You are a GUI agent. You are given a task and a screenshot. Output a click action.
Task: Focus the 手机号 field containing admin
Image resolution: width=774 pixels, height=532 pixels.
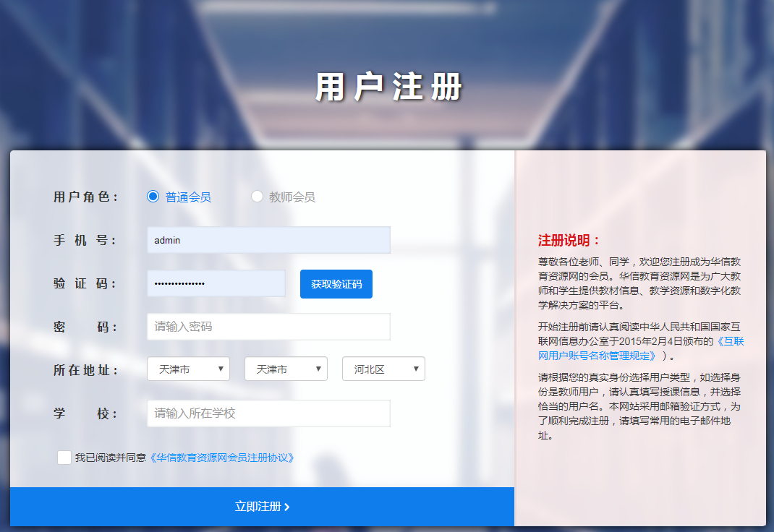[268, 240]
